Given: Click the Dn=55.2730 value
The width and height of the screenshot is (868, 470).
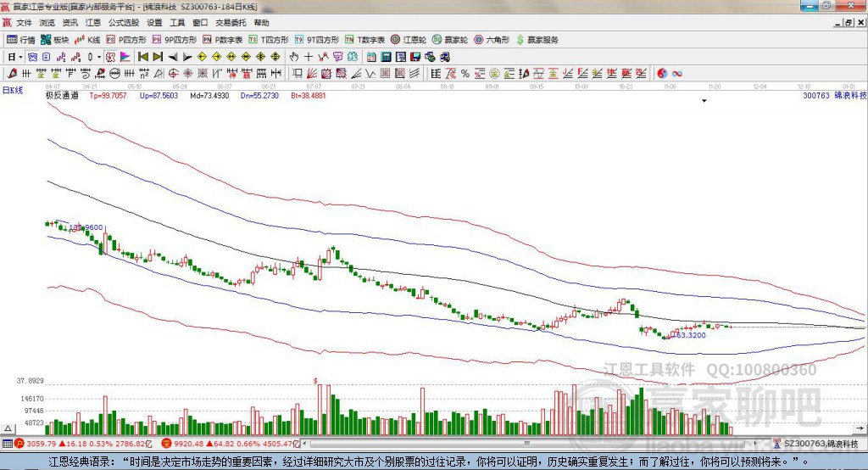Looking at the screenshot, I should (259, 95).
